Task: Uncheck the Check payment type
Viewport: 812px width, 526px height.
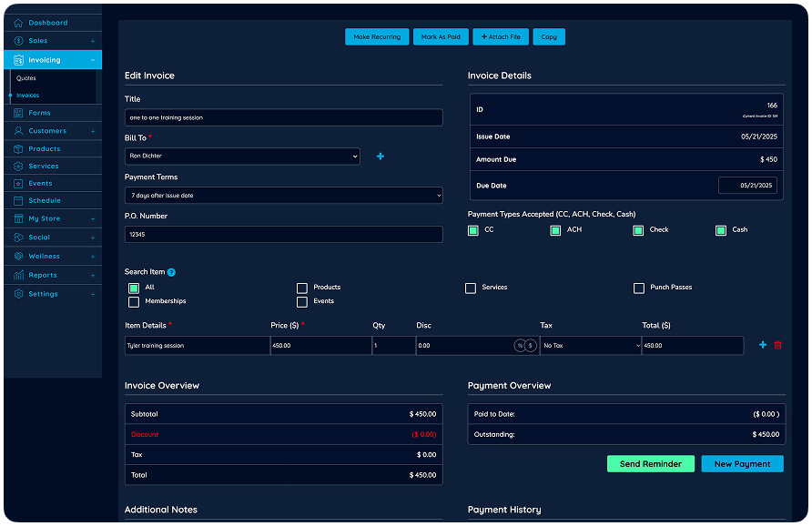Action: 638,230
